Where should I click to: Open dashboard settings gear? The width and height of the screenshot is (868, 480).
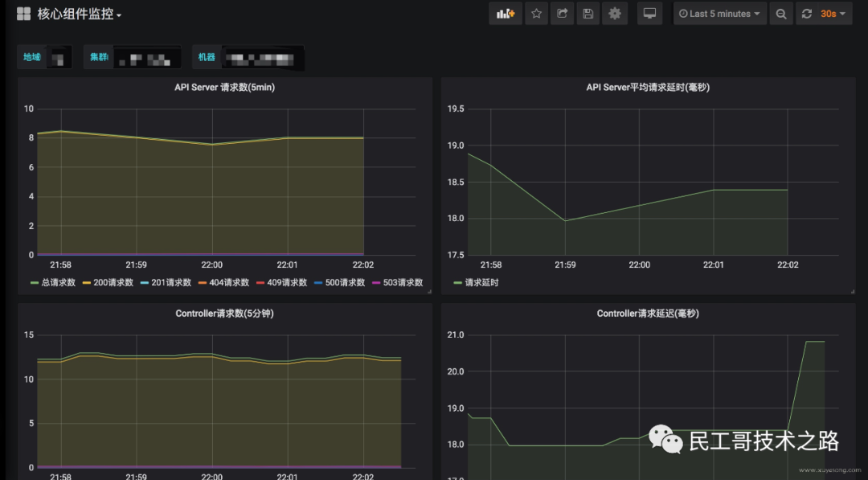pos(615,14)
